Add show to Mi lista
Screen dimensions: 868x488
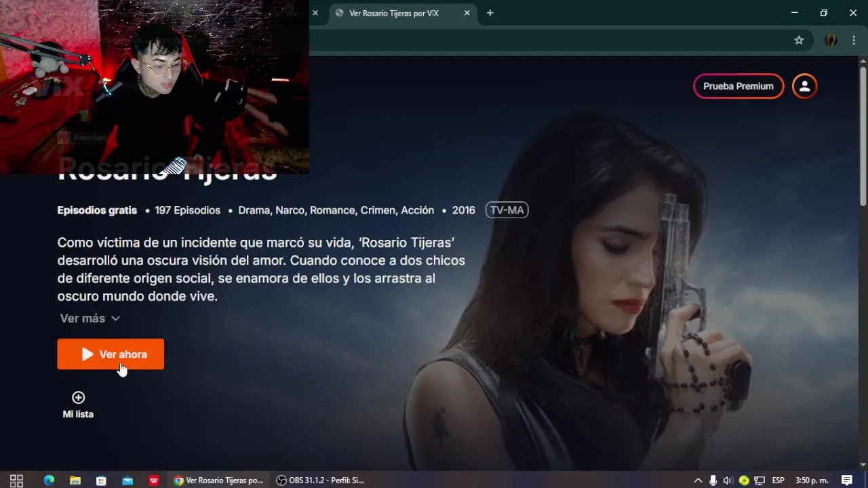(78, 405)
